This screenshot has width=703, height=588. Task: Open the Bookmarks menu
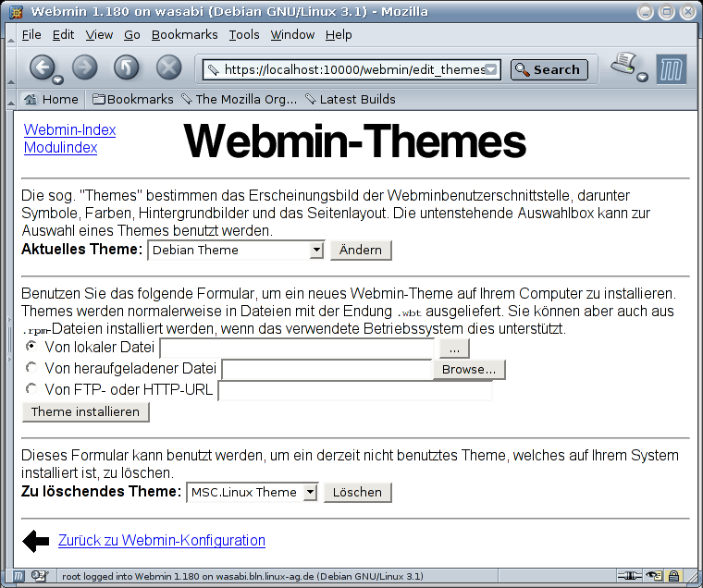tap(184, 34)
